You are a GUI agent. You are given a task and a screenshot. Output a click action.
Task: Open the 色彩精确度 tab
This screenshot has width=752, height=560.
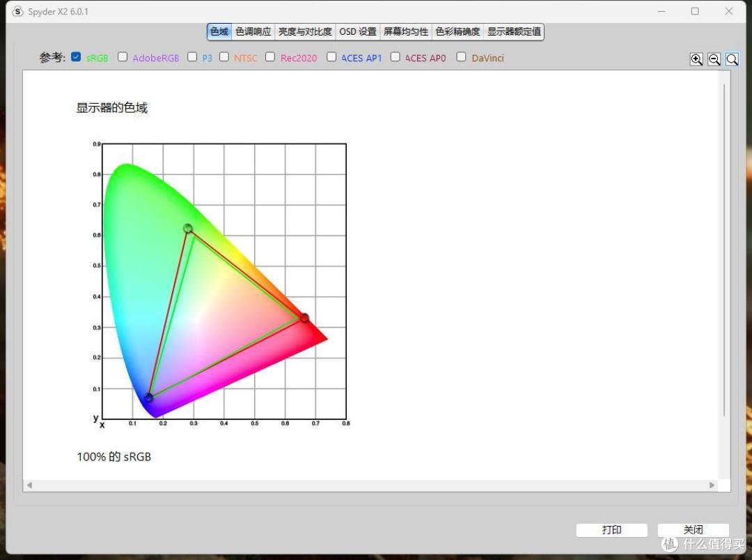pos(457,31)
